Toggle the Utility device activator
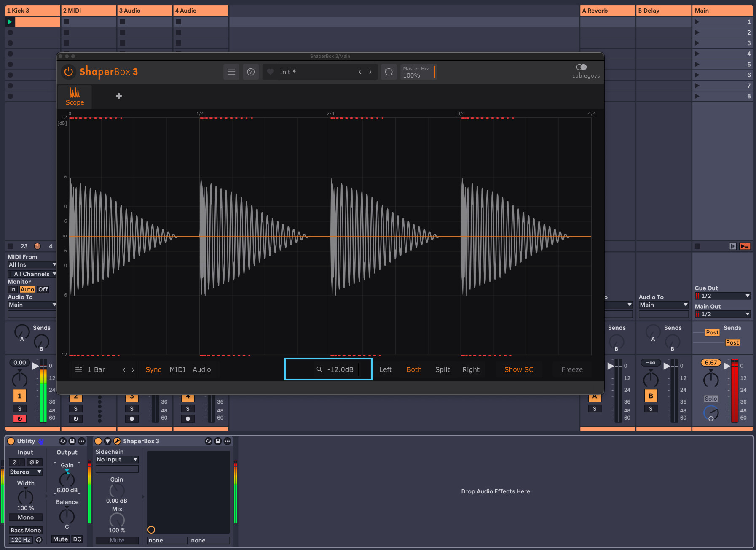This screenshot has height=550, width=756. (11, 441)
